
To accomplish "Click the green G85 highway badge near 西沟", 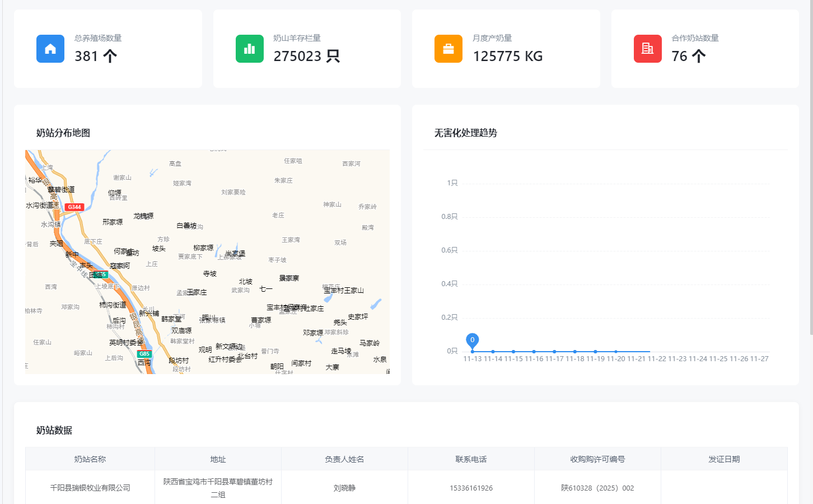I will click(144, 354).
